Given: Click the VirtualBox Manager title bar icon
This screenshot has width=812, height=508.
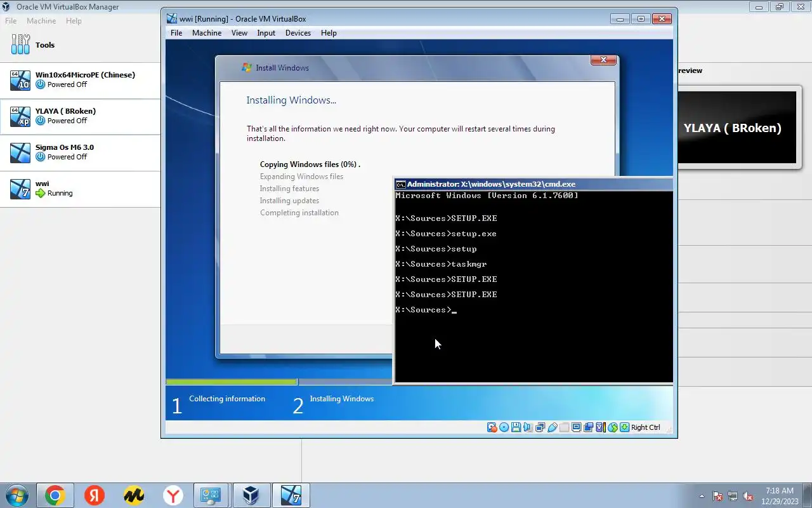Looking at the screenshot, I should [6, 7].
